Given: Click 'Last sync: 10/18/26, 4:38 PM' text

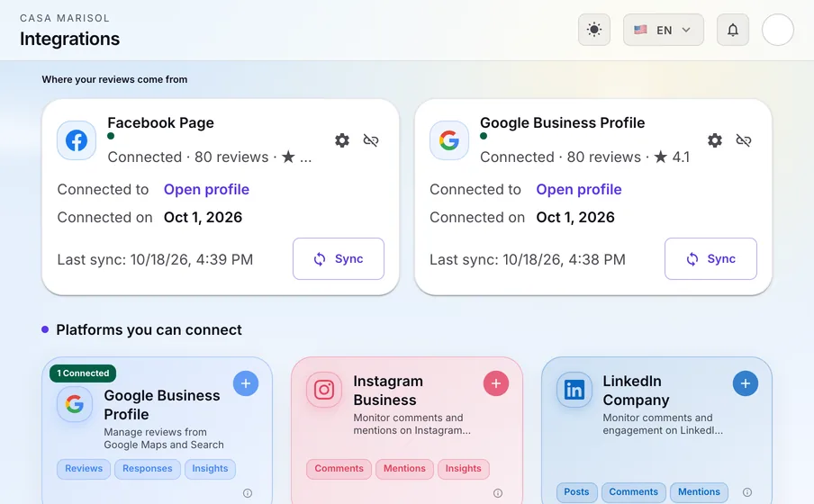Looking at the screenshot, I should (528, 259).
